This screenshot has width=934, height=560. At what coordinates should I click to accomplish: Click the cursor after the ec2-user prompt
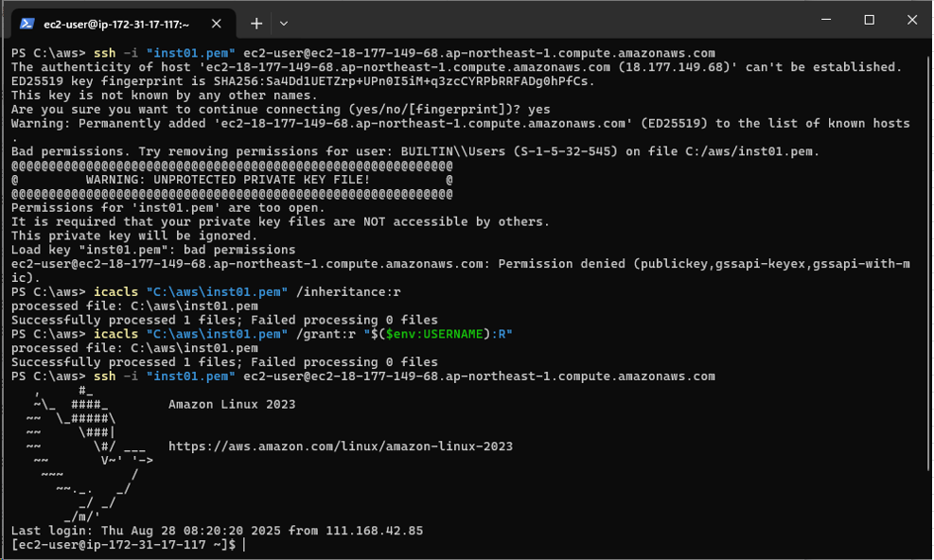click(x=243, y=545)
